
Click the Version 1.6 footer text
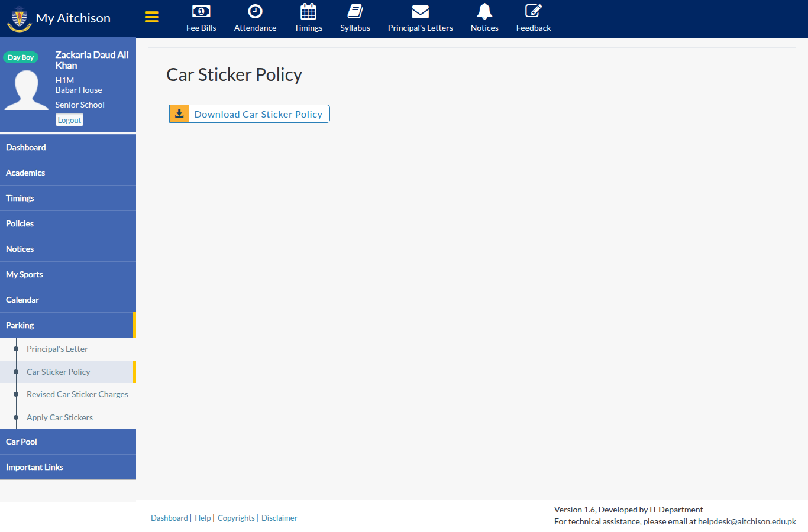click(629, 510)
